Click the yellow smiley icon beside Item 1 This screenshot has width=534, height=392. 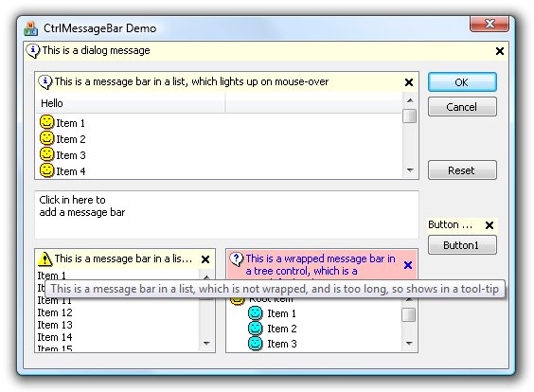tap(47, 122)
